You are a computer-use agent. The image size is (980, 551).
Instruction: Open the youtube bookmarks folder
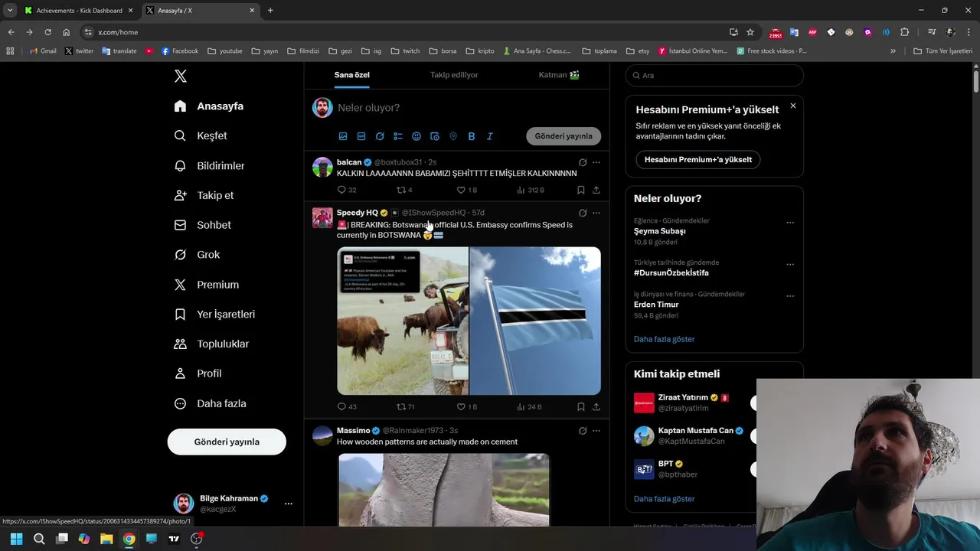(x=225, y=51)
